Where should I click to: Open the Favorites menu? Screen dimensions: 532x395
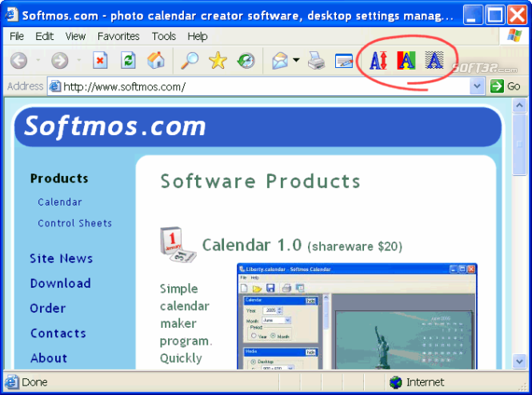(x=118, y=36)
